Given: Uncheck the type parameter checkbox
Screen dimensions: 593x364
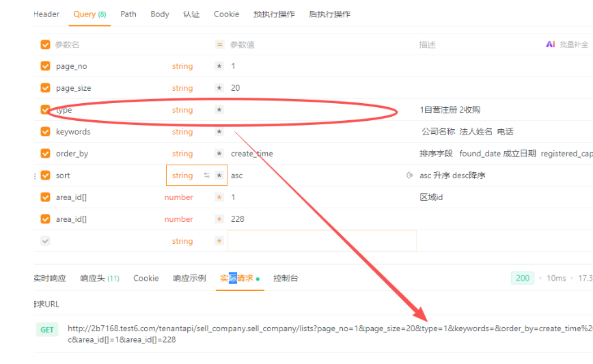Looking at the screenshot, I should pos(45,110).
